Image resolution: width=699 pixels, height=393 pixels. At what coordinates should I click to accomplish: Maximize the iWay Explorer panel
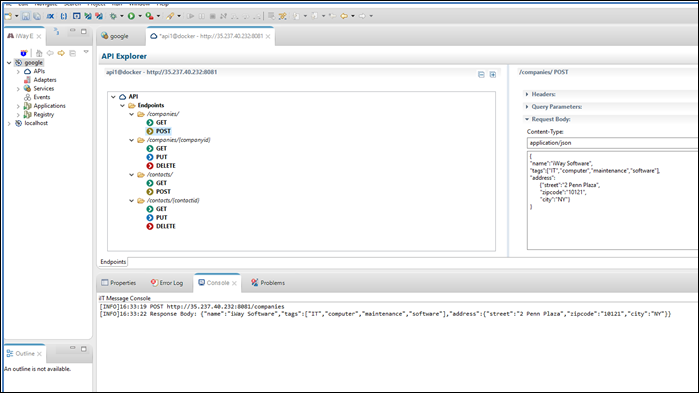(84, 31)
